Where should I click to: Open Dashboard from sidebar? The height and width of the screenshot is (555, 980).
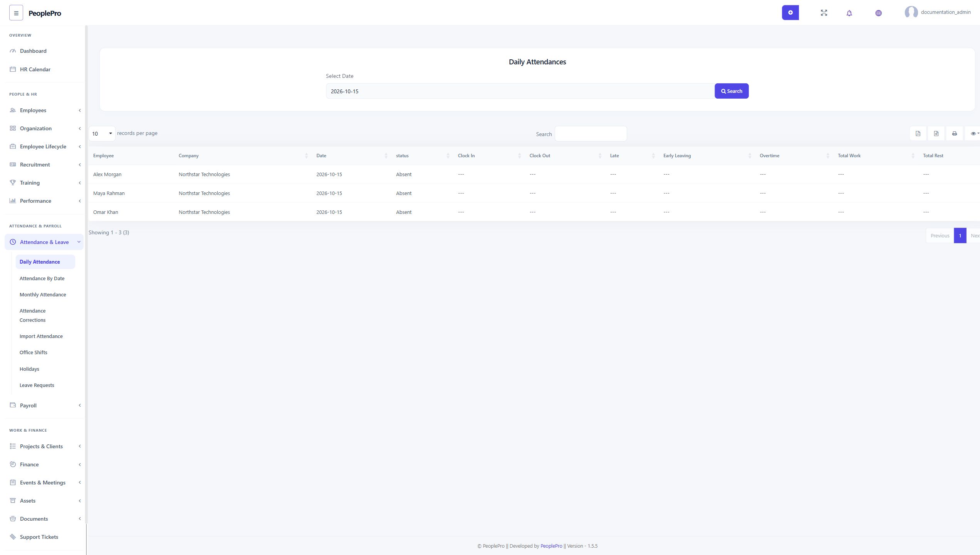[x=44, y=51]
